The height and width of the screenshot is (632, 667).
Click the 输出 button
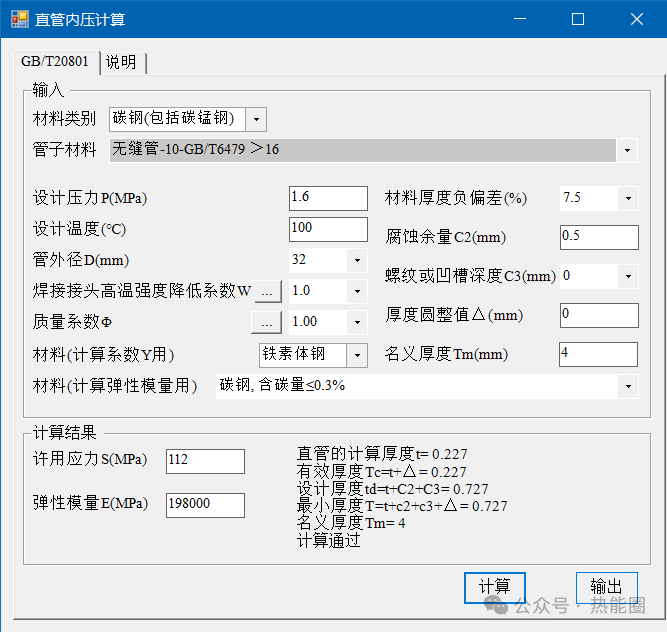[x=607, y=587]
